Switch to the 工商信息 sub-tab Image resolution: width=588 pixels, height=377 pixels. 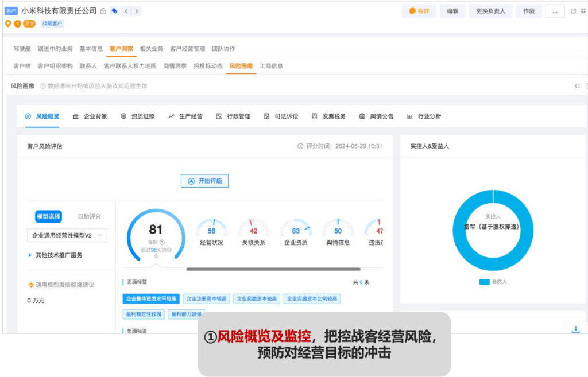pyautogui.click(x=271, y=66)
